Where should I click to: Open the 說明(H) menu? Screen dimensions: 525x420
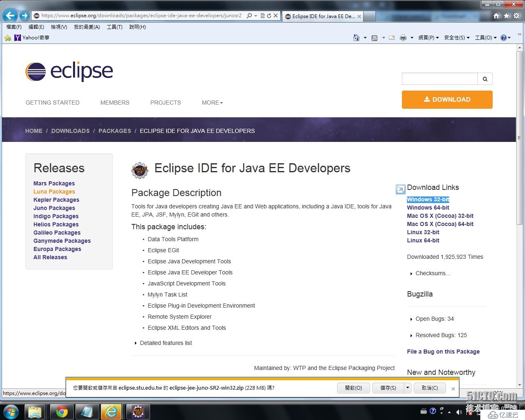pyautogui.click(x=137, y=27)
